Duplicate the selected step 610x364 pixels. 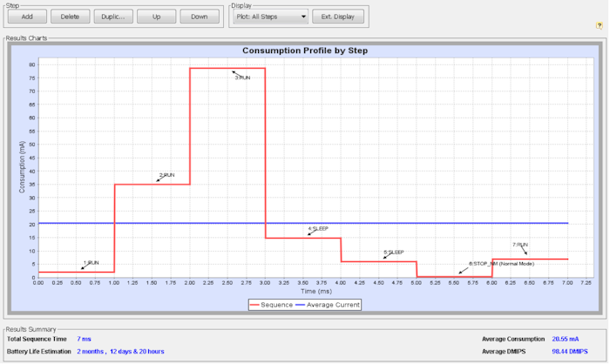coord(112,17)
